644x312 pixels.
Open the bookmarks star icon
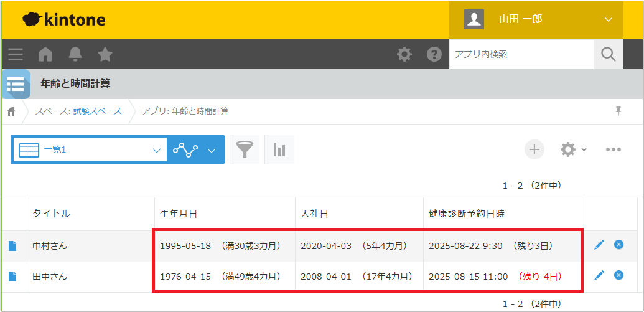(105, 54)
